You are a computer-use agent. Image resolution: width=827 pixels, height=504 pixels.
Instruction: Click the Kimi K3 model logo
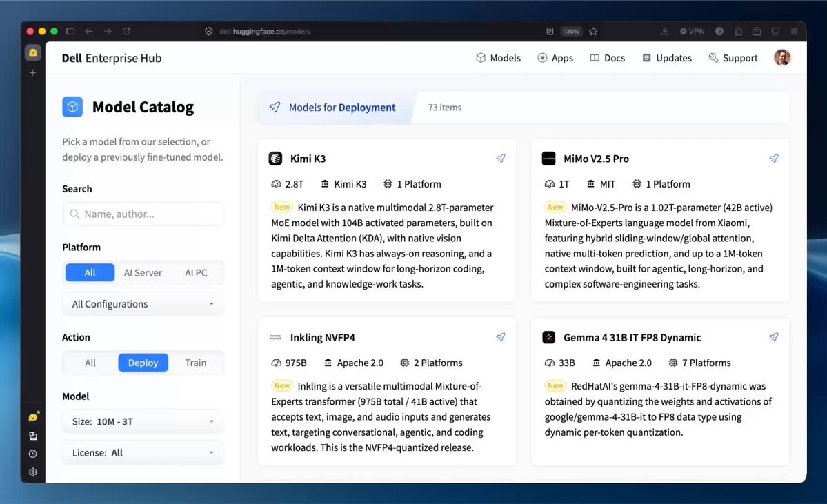pos(275,158)
